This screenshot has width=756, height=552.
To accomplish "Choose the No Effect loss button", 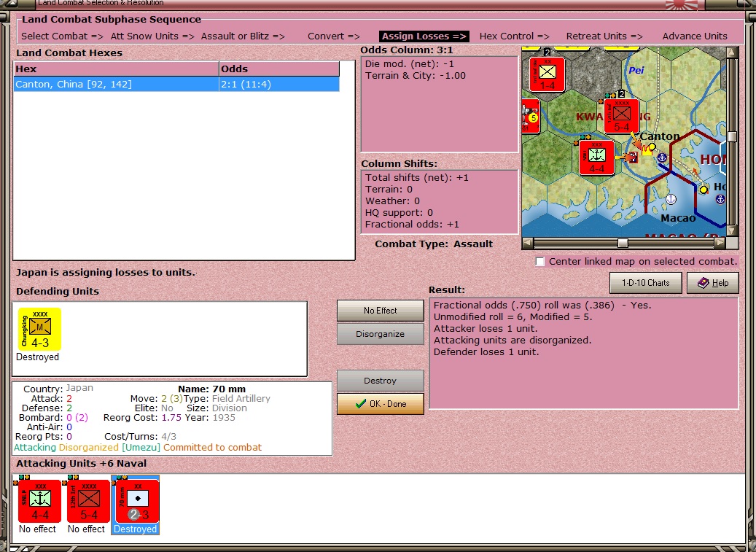I will [381, 311].
